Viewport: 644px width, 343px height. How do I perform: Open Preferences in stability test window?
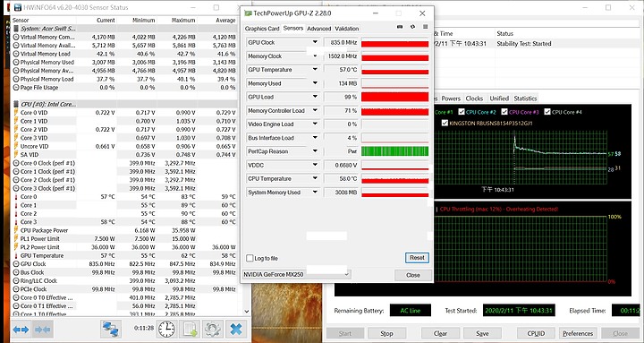tap(578, 333)
